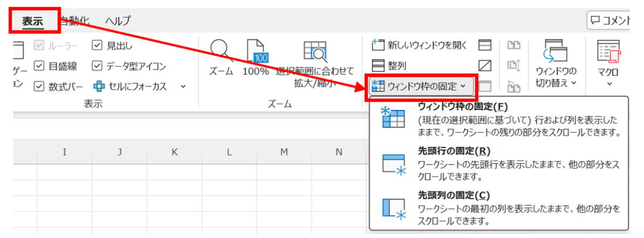Toggle the 見出し headings checkbox
Viewport: 644px width, 238px height.
click(x=98, y=46)
